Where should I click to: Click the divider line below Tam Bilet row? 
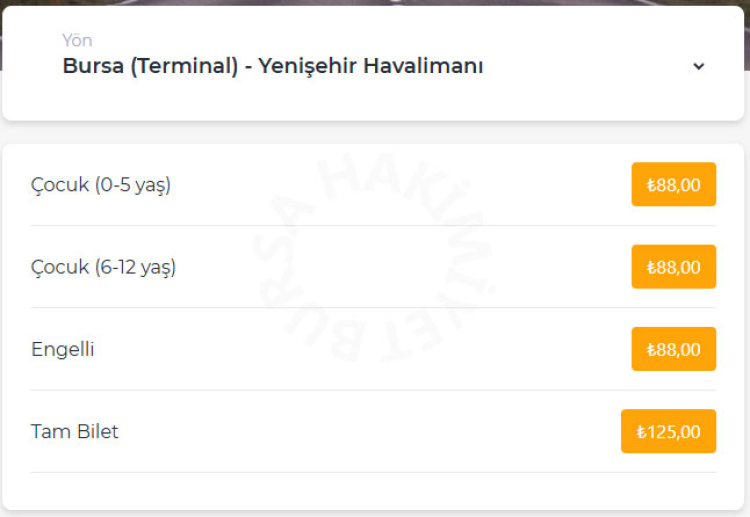[x=373, y=472]
